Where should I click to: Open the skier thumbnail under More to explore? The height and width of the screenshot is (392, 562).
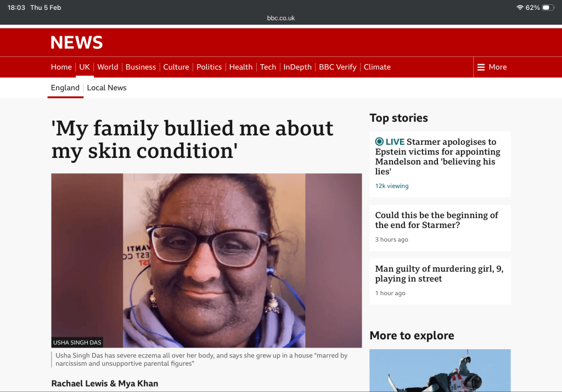pos(440,371)
